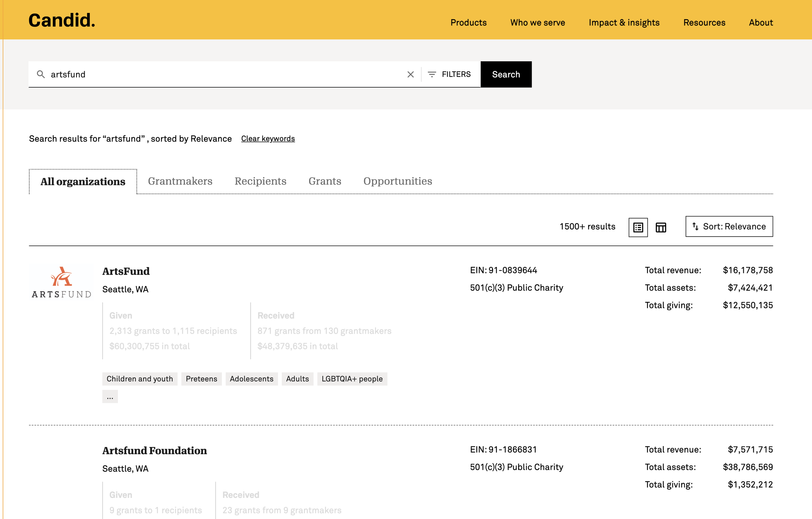Expand more tags with the ellipsis chip

[x=110, y=397]
